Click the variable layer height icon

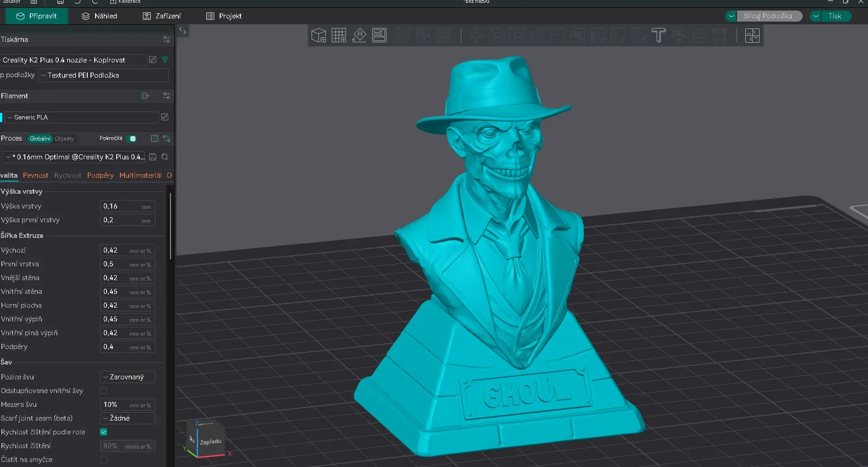[443, 35]
